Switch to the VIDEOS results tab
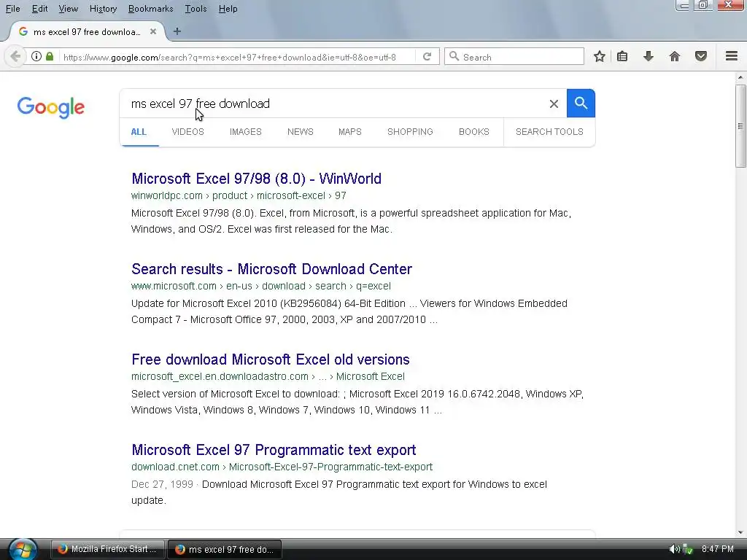The height and width of the screenshot is (560, 747). 187,132
